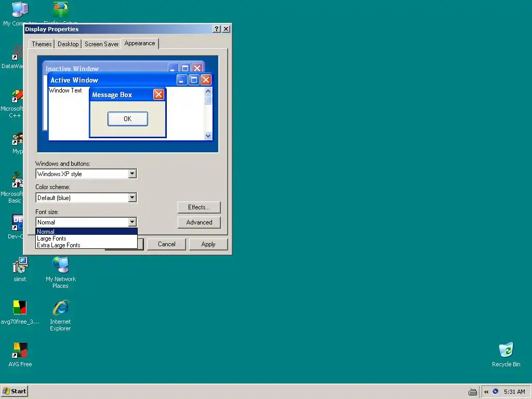Image resolution: width=532 pixels, height=399 pixels.
Task: Click the preview scrollbar down arrow
Action: (208, 136)
